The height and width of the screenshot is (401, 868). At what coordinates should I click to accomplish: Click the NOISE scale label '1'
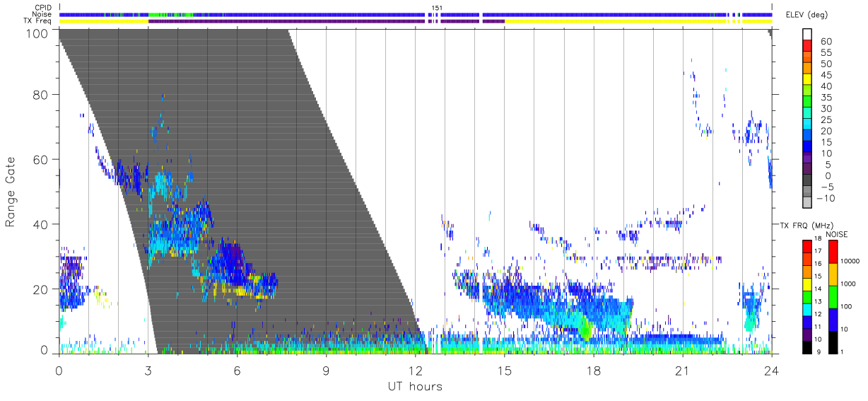[843, 352]
